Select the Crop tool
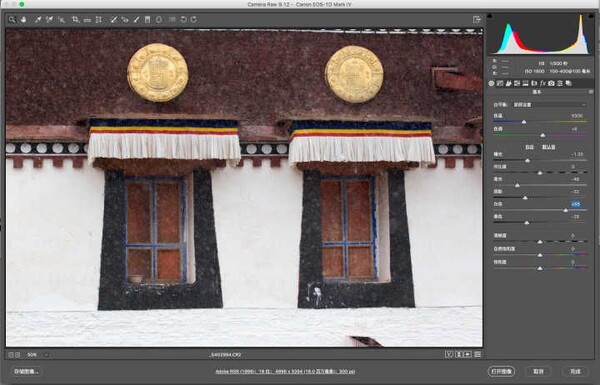600x385 pixels. (75, 20)
